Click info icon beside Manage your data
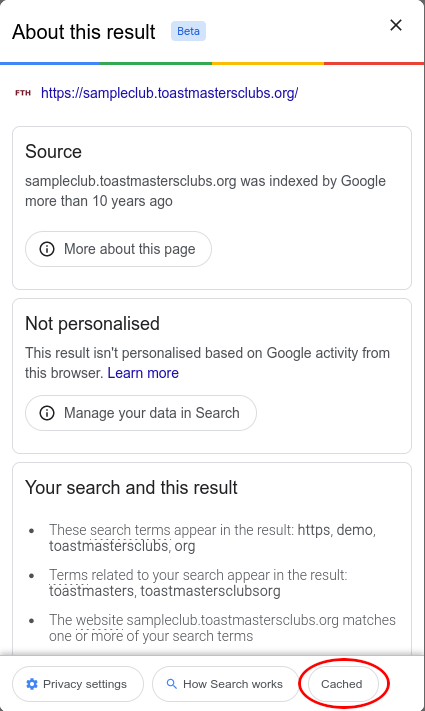 point(47,413)
